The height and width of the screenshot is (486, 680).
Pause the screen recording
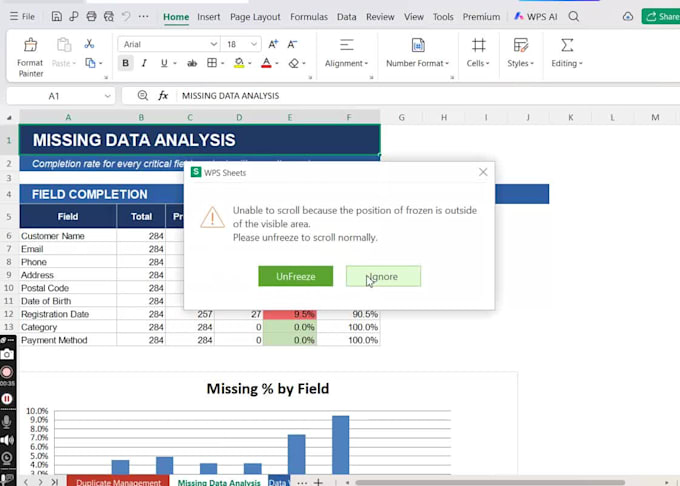[x=7, y=399]
